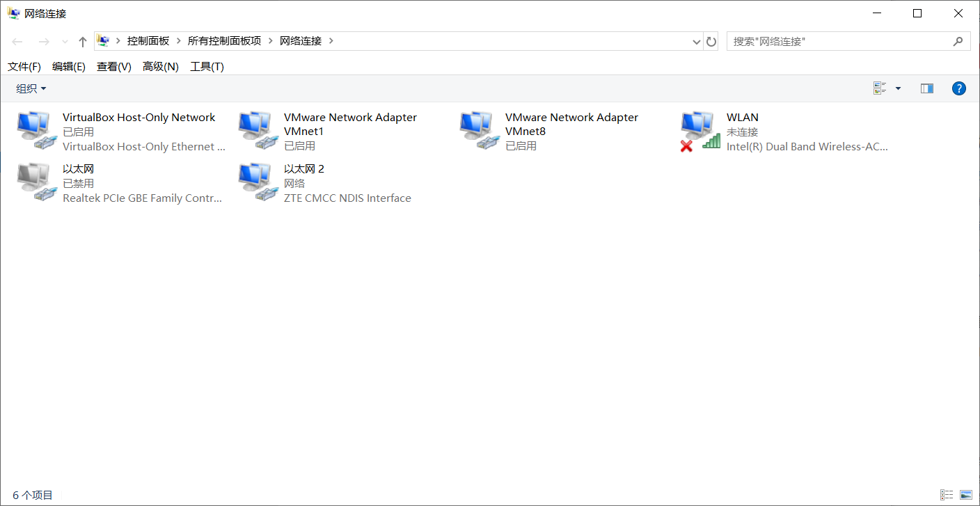This screenshot has width=980, height=506.
Task: Click the blue Help question mark icon
Action: 959,88
